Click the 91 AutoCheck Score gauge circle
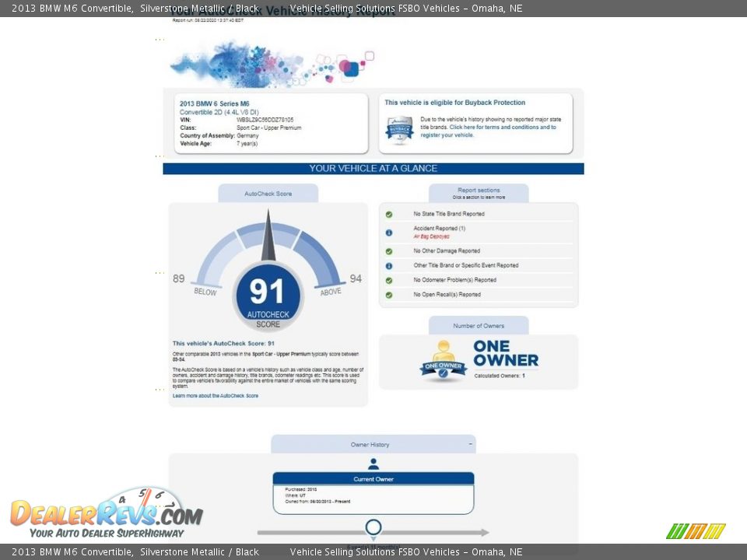This screenshot has height=560, width=747. point(268,296)
